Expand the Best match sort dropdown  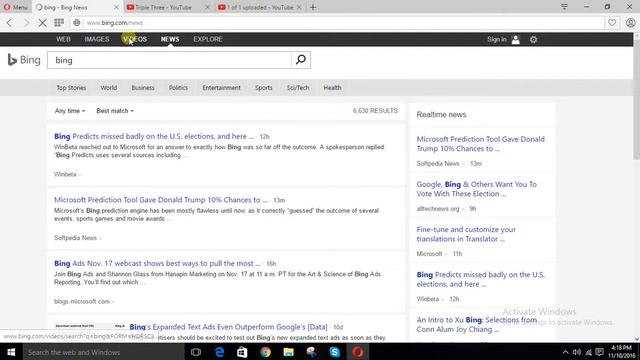click(x=115, y=111)
